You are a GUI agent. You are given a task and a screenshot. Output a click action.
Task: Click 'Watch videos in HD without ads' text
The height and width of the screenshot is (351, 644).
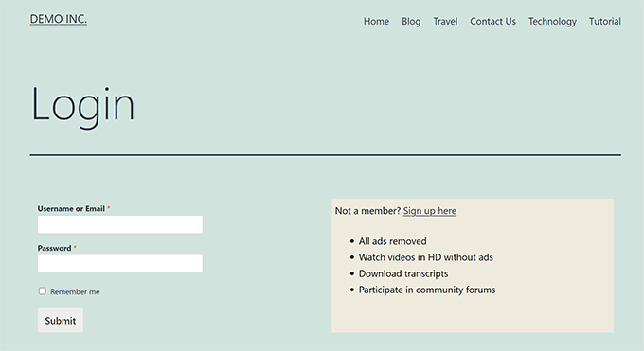tap(426, 257)
